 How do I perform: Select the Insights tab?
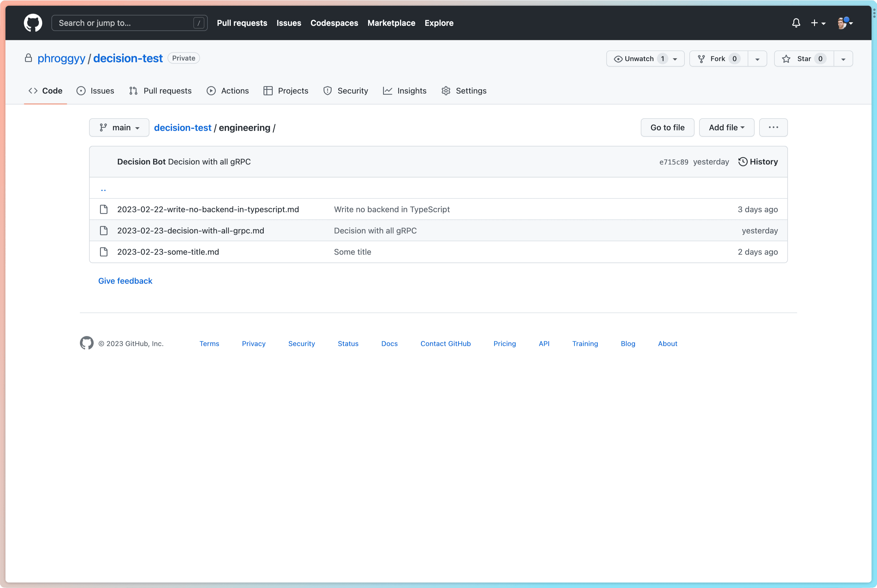pos(405,91)
